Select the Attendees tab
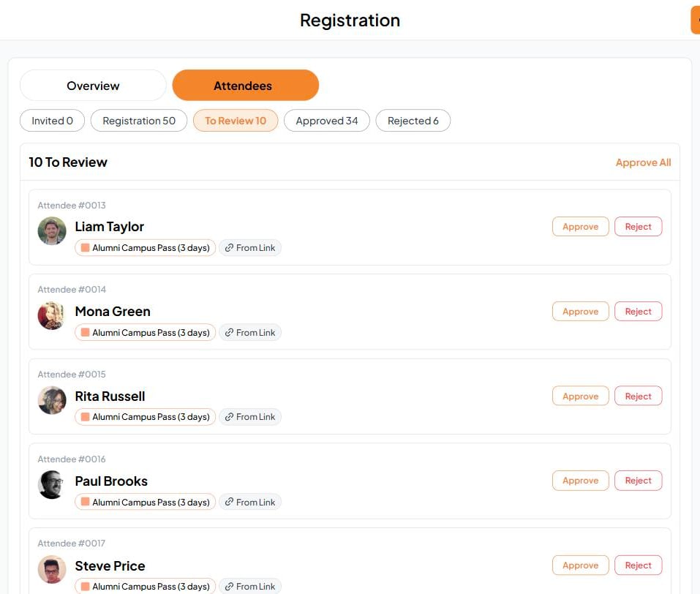The width and height of the screenshot is (700, 594). [x=246, y=86]
